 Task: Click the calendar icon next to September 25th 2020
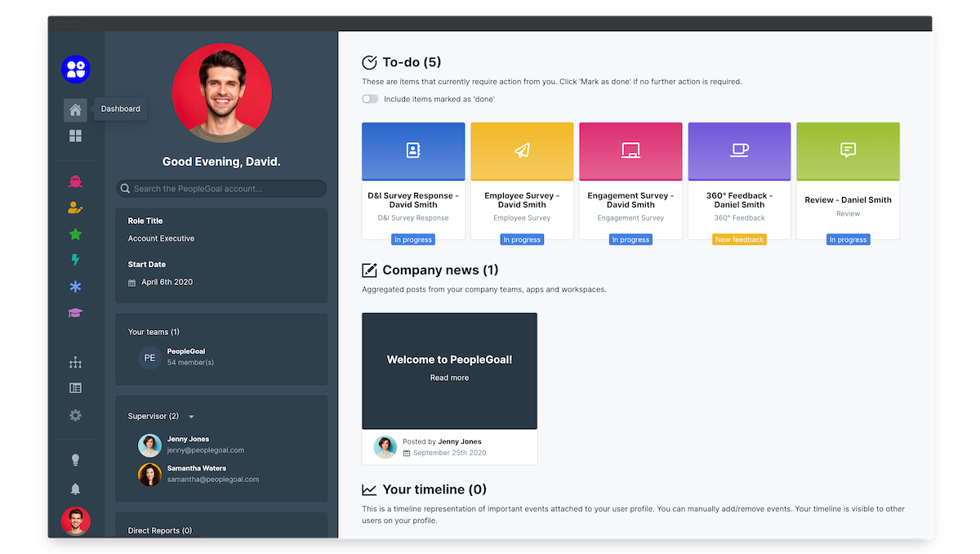click(x=407, y=453)
